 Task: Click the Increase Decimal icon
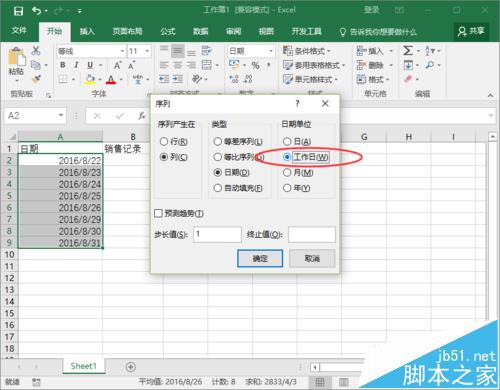coord(234,79)
